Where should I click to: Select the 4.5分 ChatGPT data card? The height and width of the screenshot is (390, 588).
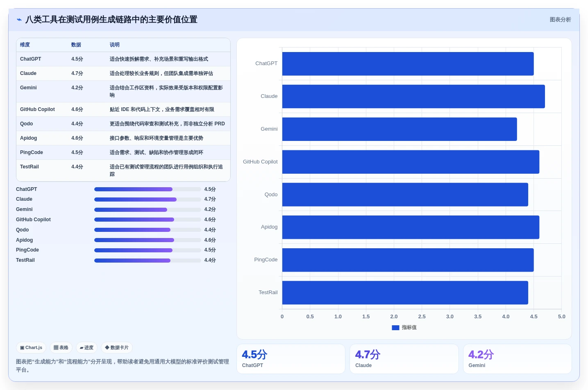pos(291,359)
